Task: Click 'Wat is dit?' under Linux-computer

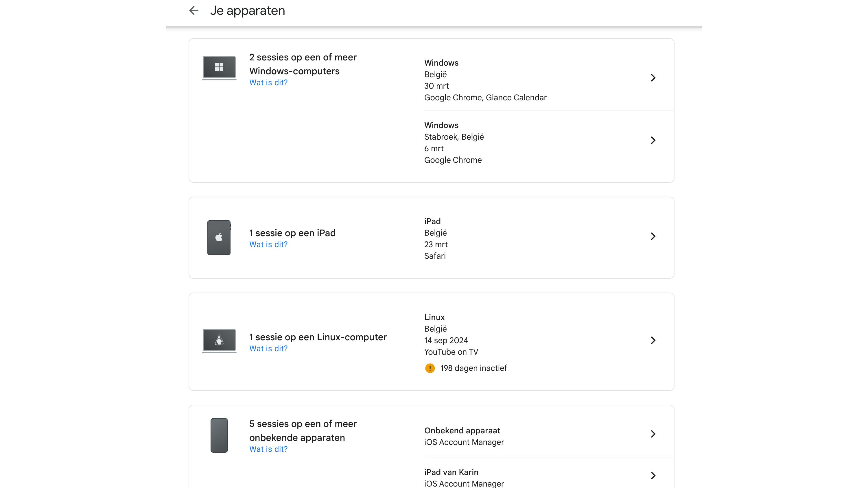Action: tap(268, 349)
